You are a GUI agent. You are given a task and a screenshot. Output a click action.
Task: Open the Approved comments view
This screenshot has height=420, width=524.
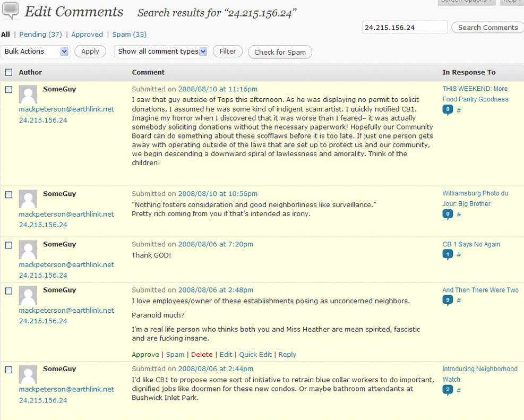(87, 35)
